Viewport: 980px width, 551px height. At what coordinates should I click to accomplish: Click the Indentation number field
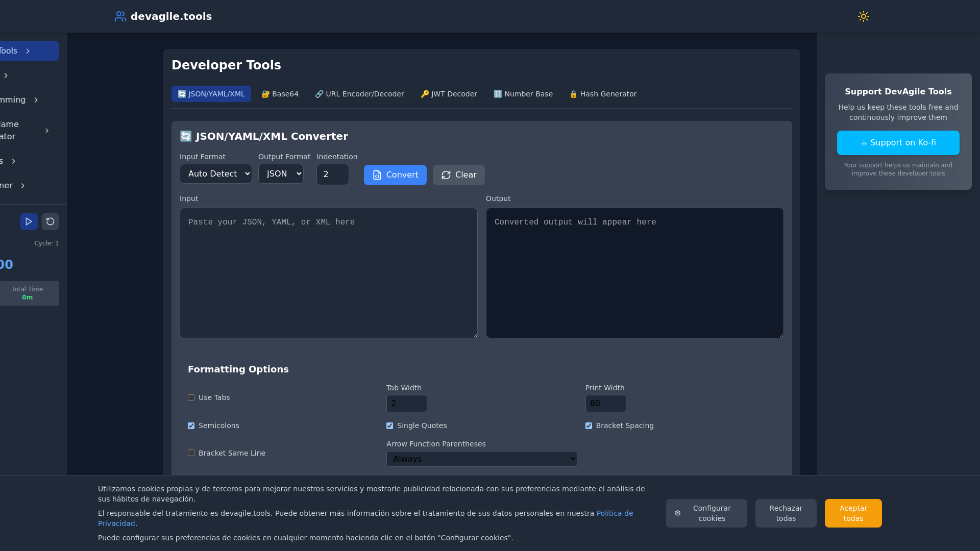tap(333, 174)
